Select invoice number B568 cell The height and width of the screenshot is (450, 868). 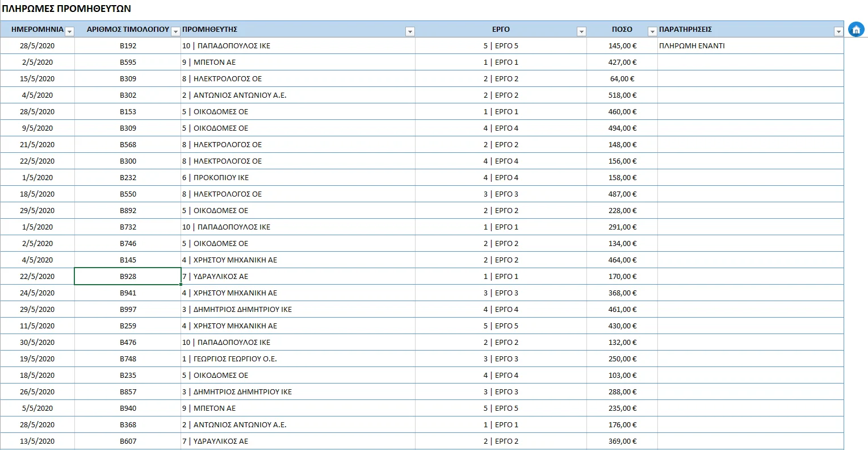click(x=128, y=144)
